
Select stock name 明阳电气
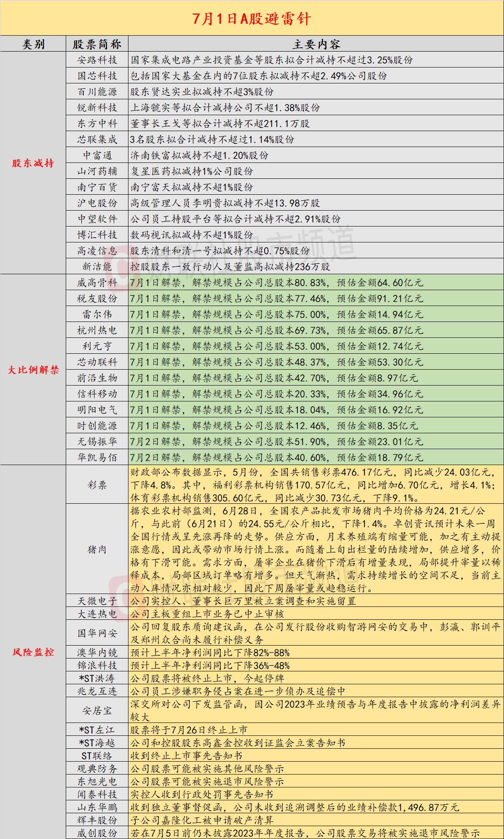97,410
